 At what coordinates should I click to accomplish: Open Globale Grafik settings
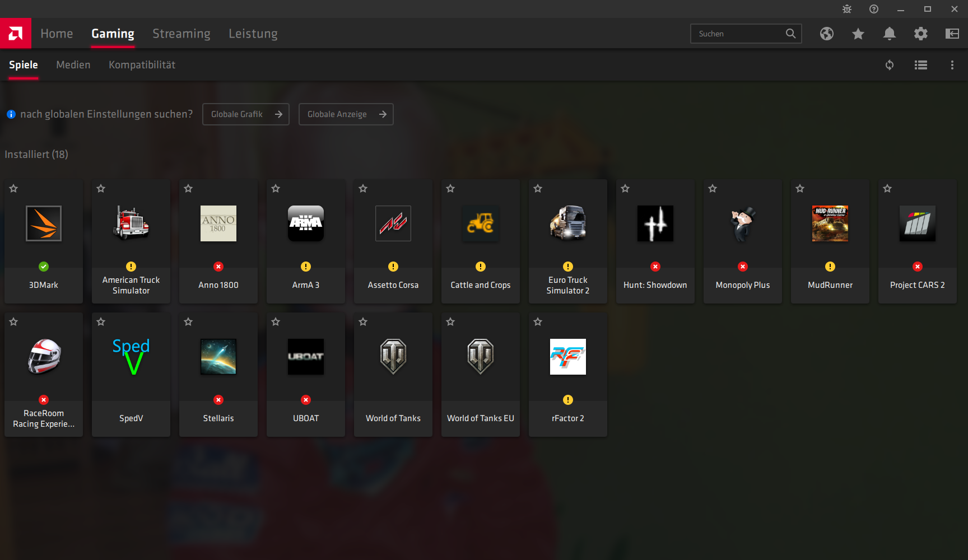246,114
